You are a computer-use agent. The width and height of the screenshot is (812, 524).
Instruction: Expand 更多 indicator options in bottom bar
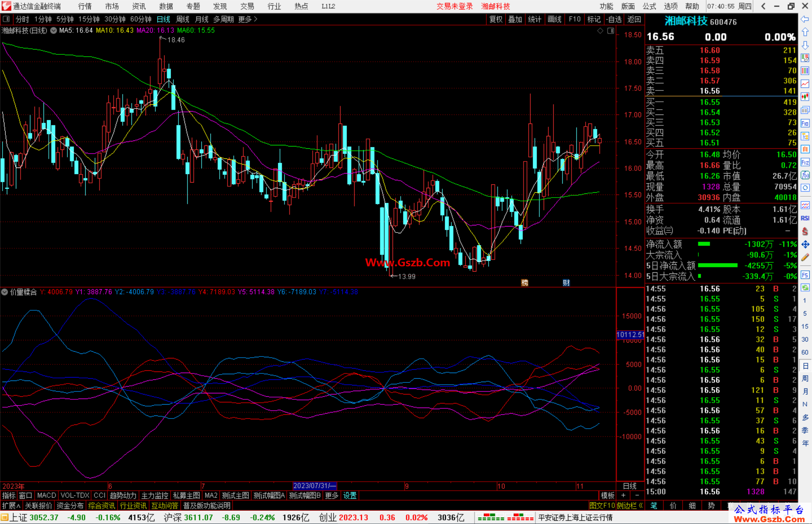click(x=332, y=495)
